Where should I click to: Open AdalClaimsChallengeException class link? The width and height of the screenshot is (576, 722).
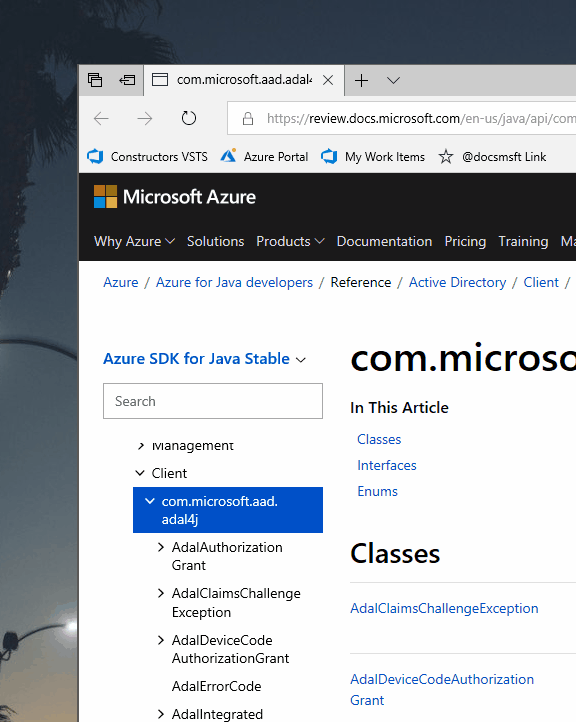444,608
